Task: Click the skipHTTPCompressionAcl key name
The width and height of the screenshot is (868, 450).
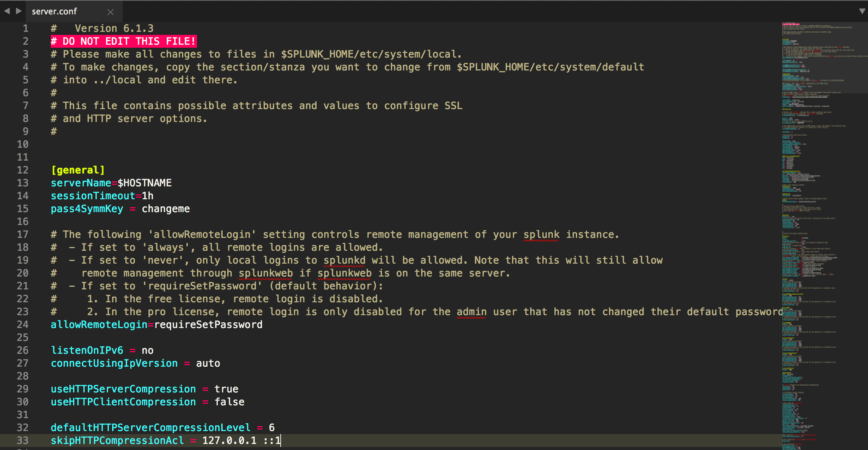Action: coord(117,441)
